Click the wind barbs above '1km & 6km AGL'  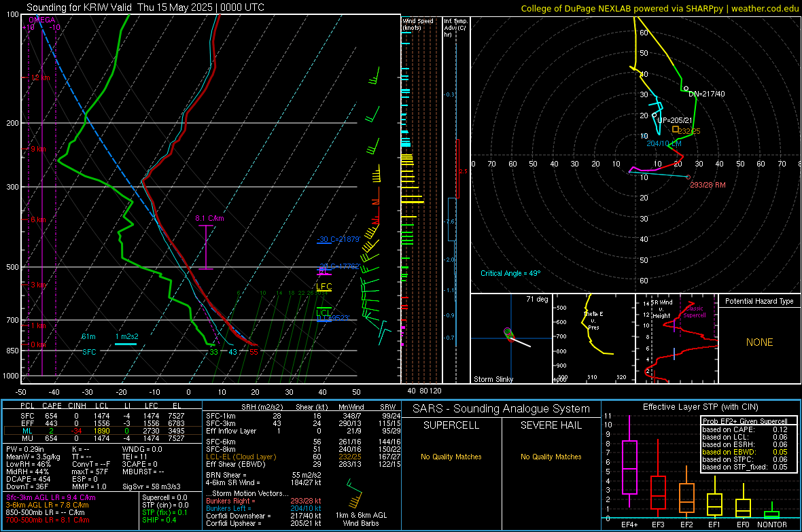coord(355,494)
